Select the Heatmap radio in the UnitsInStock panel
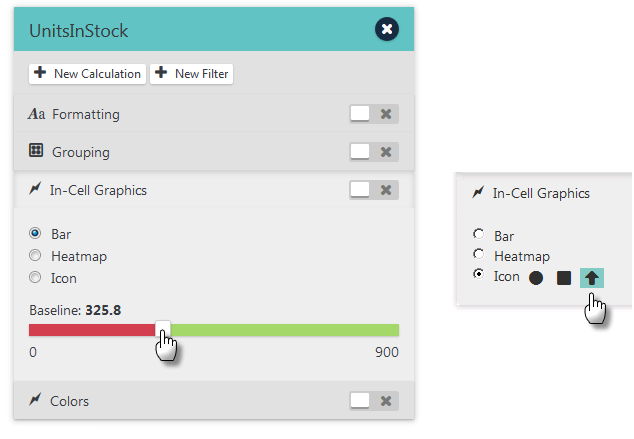The width and height of the screenshot is (634, 439). tap(35, 255)
